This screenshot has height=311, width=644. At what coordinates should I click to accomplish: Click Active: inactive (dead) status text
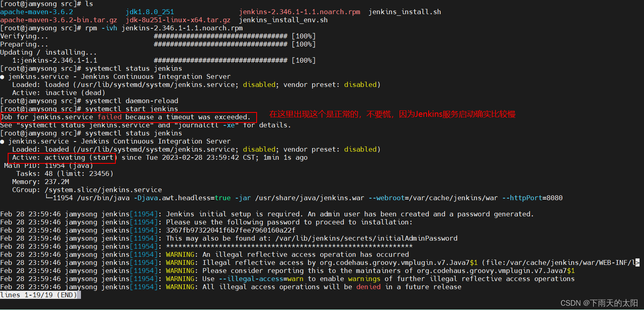(x=59, y=93)
